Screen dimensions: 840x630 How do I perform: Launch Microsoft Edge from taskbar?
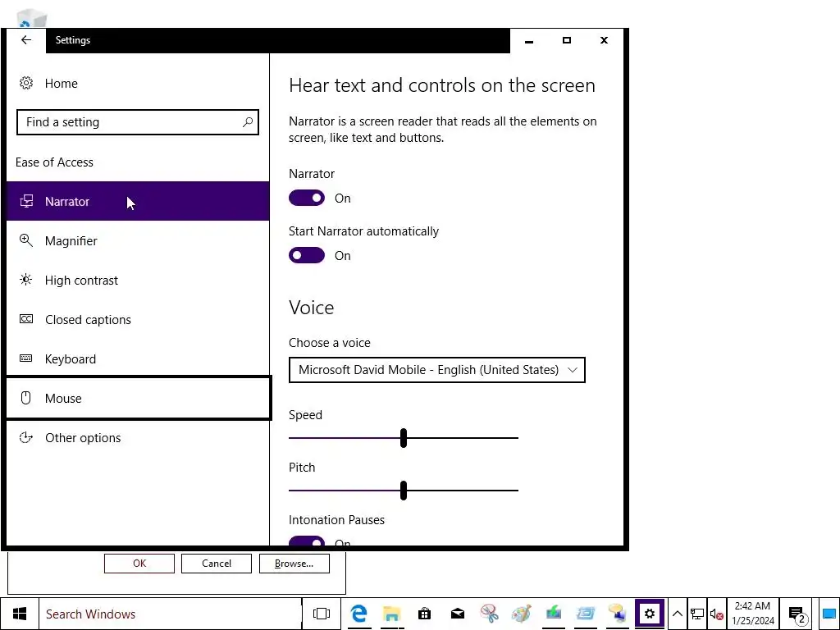(359, 614)
